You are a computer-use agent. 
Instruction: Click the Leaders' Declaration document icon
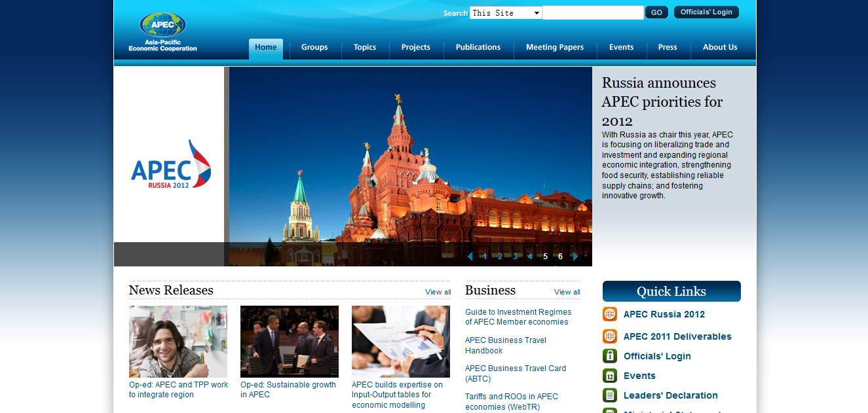tap(610, 395)
